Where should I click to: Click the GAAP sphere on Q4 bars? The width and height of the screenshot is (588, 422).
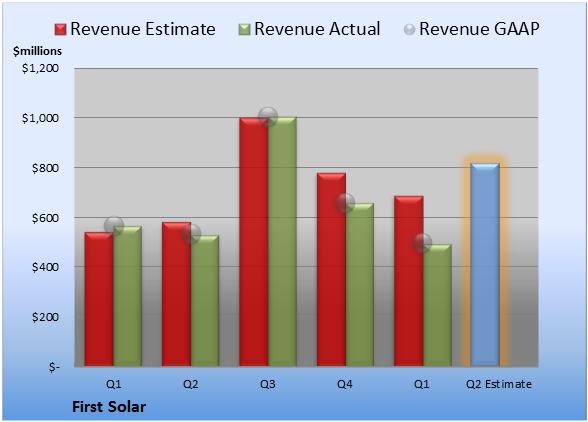[x=345, y=203]
